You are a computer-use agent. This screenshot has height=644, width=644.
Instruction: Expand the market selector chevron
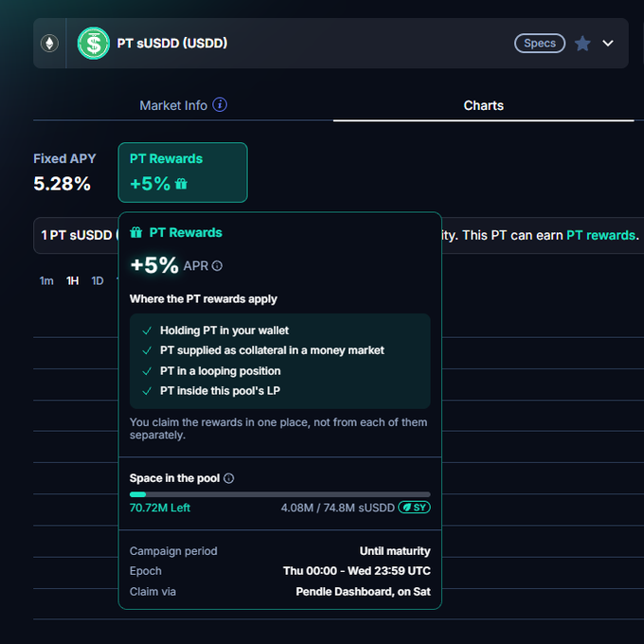click(608, 44)
